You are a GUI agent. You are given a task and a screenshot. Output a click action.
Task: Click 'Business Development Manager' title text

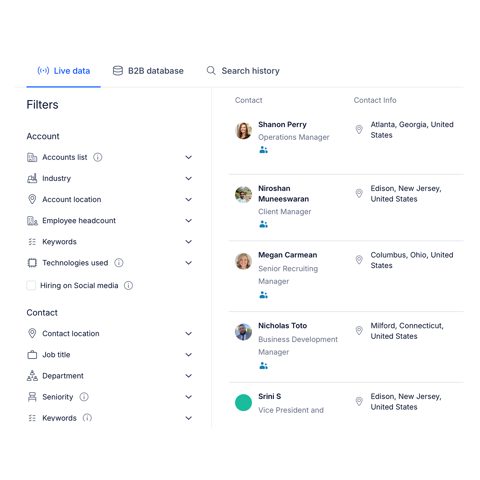298,345
